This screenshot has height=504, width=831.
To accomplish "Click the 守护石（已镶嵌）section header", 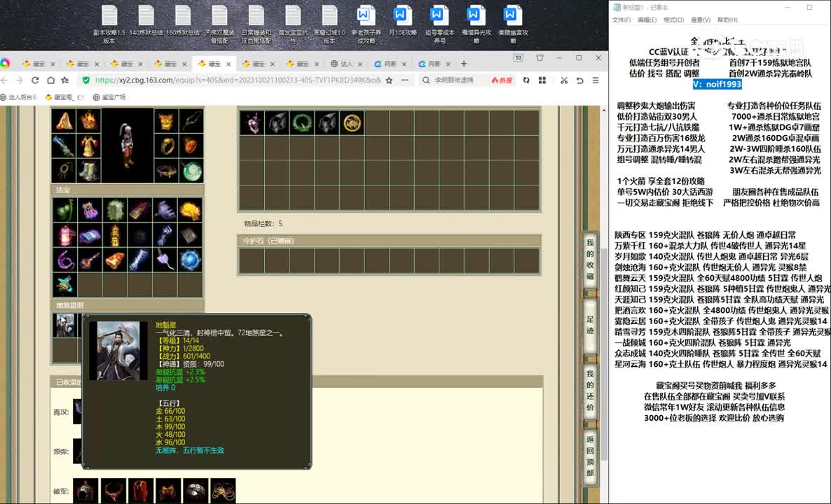I will point(389,241).
